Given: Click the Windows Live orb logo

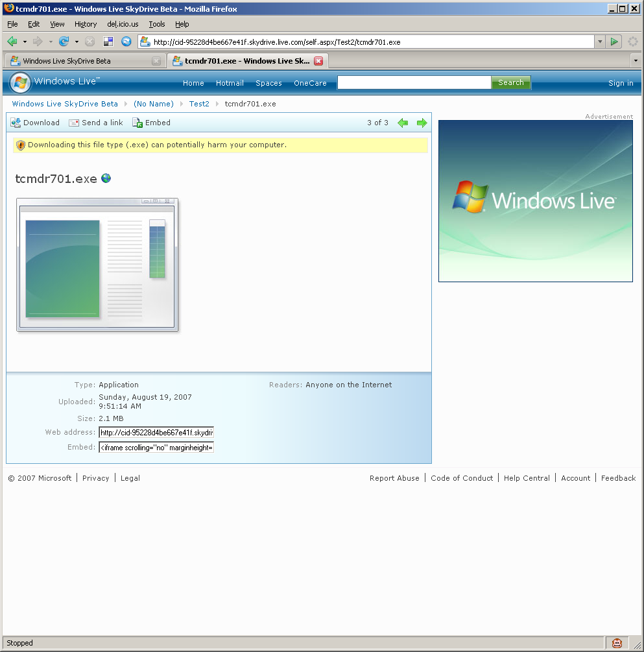Looking at the screenshot, I should [20, 82].
